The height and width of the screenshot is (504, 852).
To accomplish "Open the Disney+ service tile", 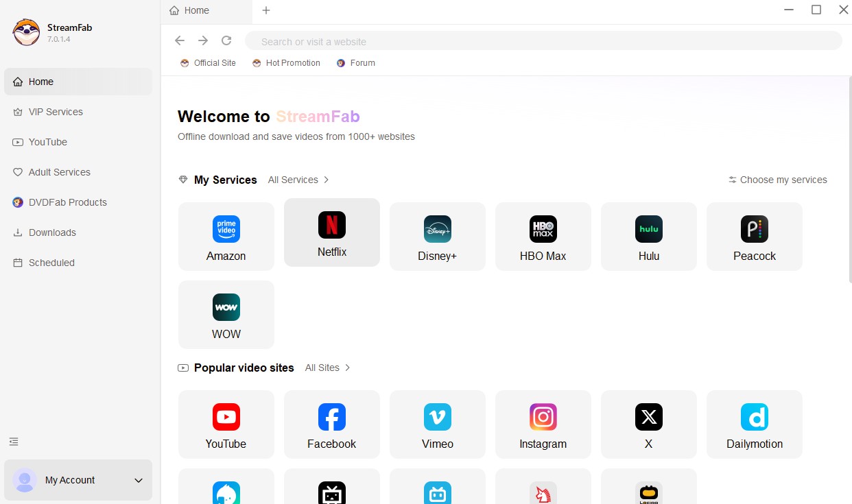I will tap(438, 237).
